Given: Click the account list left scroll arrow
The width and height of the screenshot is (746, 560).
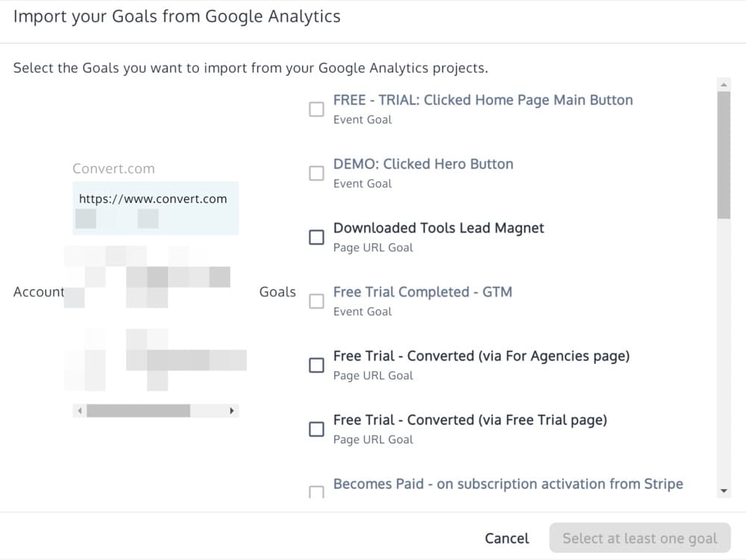Looking at the screenshot, I should (x=79, y=411).
